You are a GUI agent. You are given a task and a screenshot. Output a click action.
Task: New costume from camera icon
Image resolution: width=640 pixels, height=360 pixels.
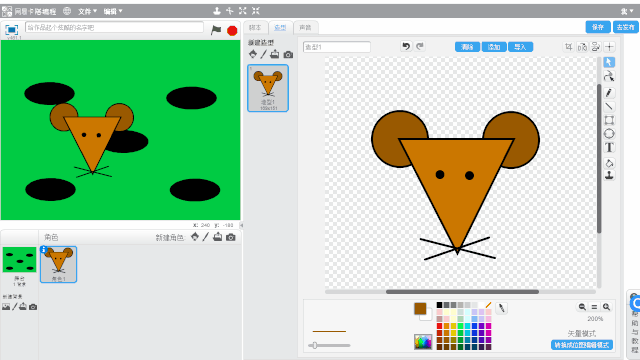[288, 54]
